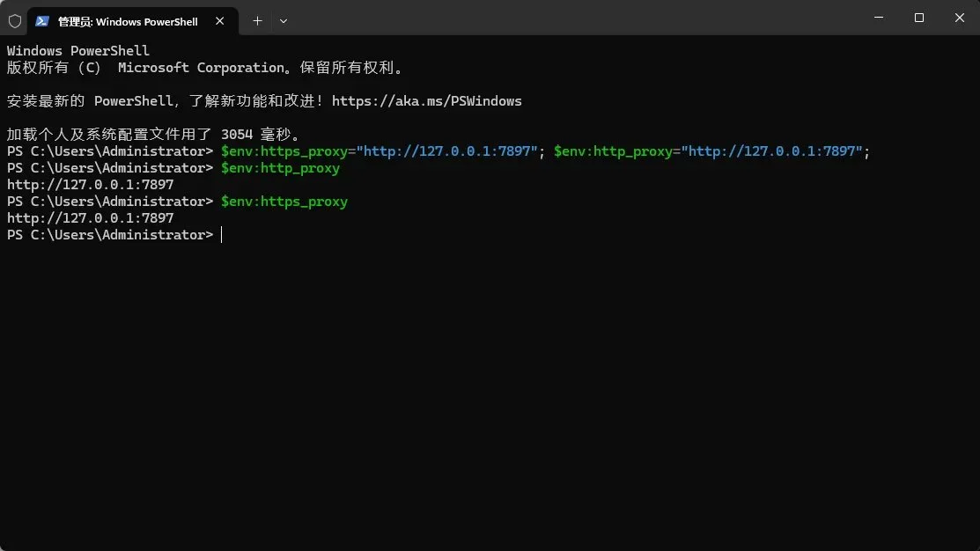
Task: Click the $env:http_proxy command in the second prompt
Action: pyautogui.click(x=280, y=168)
